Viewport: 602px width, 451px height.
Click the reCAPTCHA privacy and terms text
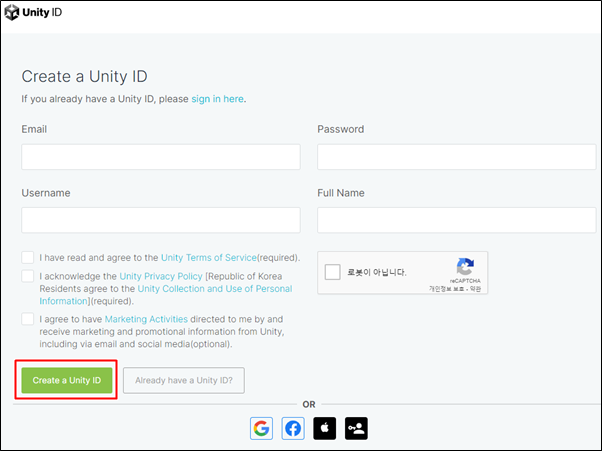(x=455, y=289)
